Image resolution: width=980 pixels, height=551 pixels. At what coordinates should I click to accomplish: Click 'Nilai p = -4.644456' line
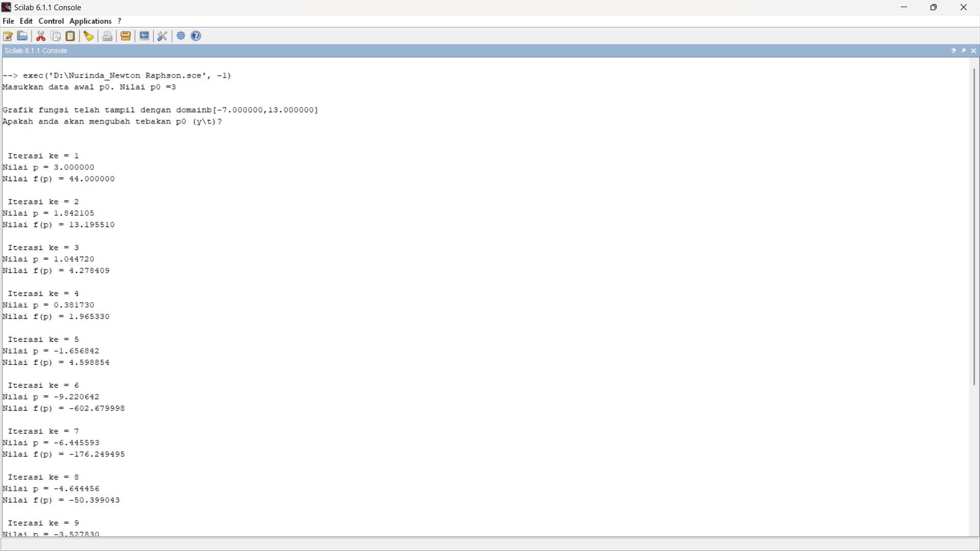coord(51,489)
